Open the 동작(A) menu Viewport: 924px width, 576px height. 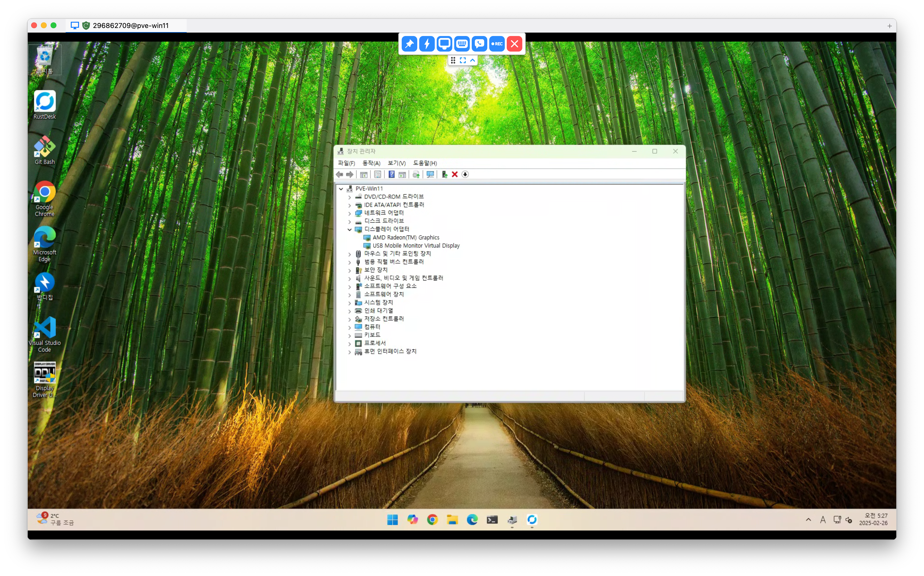point(371,163)
